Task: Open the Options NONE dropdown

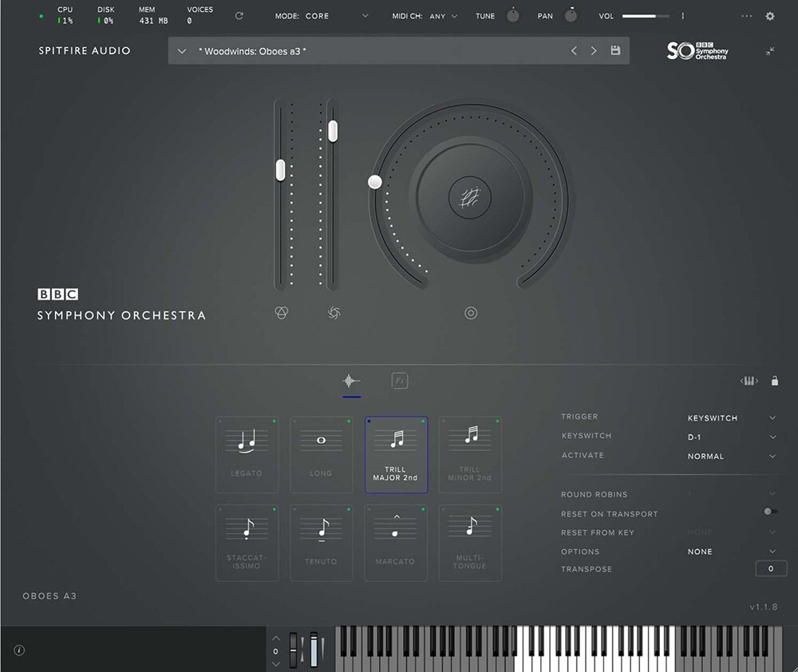Action: click(x=731, y=551)
